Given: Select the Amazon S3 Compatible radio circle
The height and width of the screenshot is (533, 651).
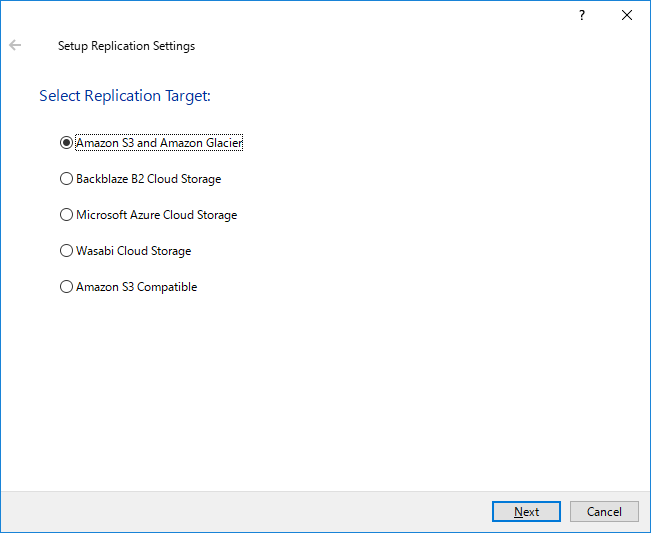Looking at the screenshot, I should (x=66, y=287).
